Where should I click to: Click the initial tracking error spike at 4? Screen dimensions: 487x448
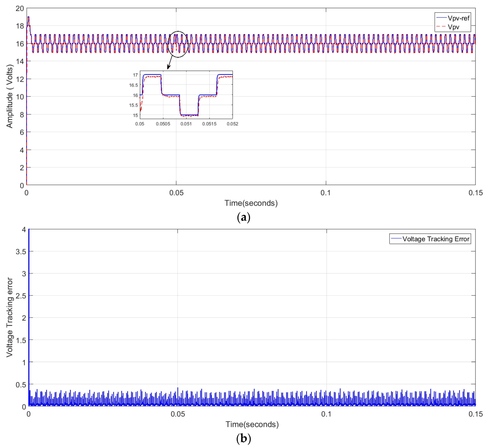29,233
